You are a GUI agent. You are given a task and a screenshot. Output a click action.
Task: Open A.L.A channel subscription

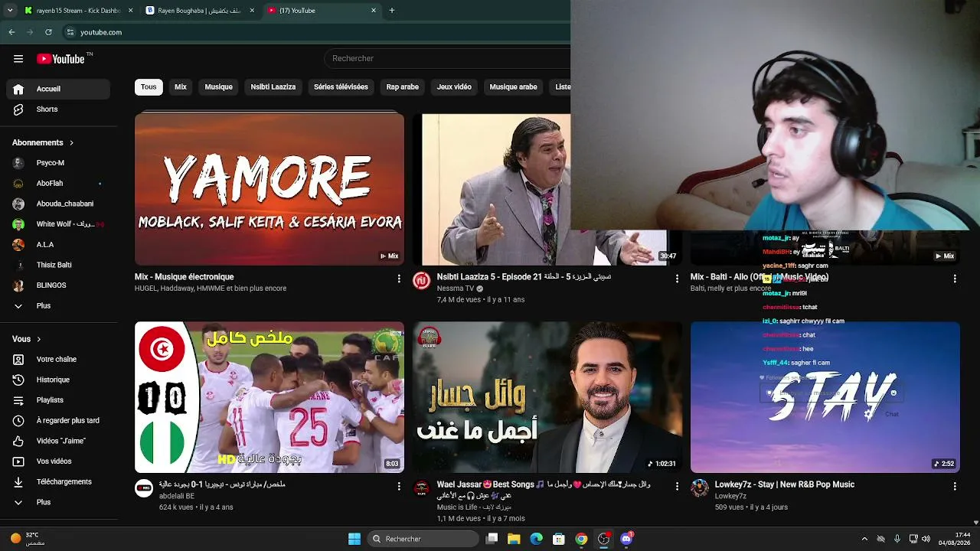[58, 245]
